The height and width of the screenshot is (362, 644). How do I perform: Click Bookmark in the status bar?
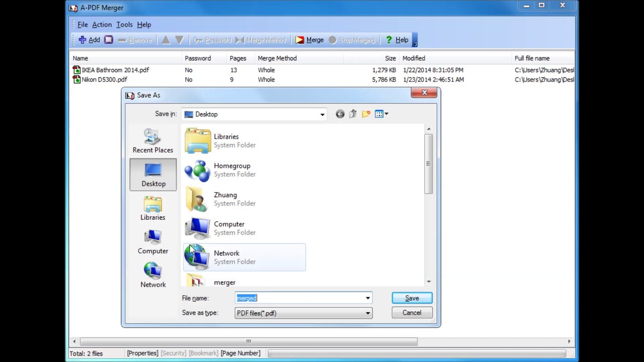click(x=203, y=353)
